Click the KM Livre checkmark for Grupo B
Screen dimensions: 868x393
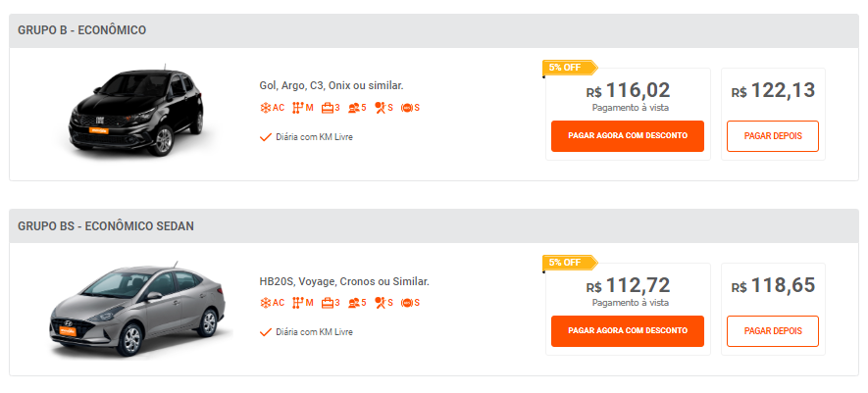(265, 137)
